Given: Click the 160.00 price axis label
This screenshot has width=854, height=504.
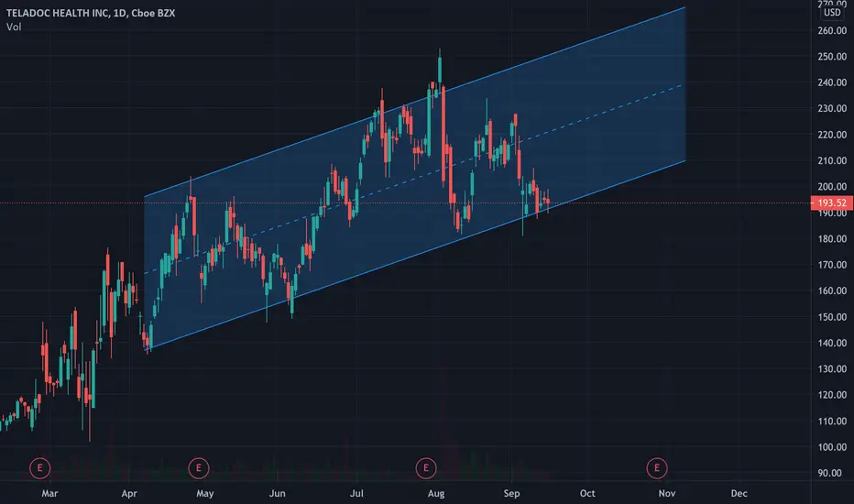Looking at the screenshot, I should pos(832,290).
